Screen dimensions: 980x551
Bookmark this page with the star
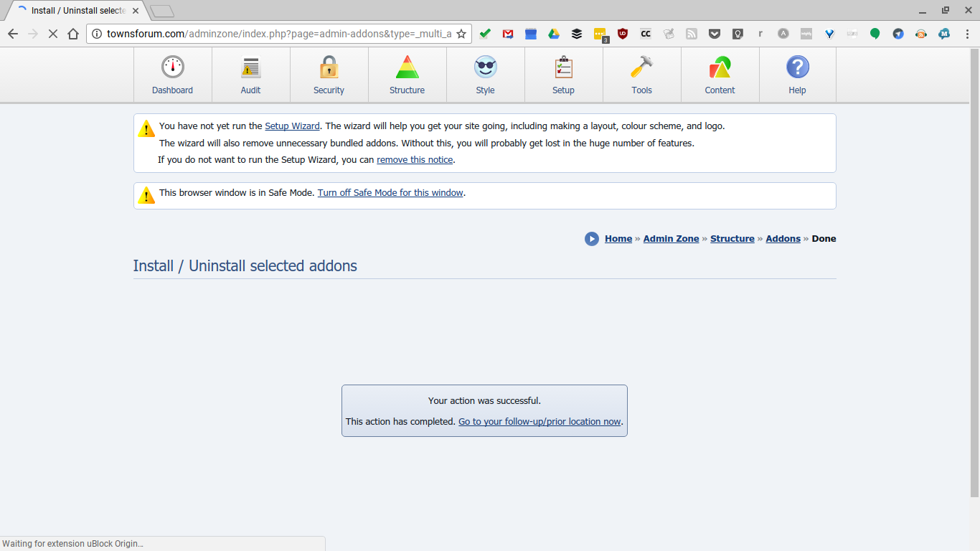click(x=461, y=34)
